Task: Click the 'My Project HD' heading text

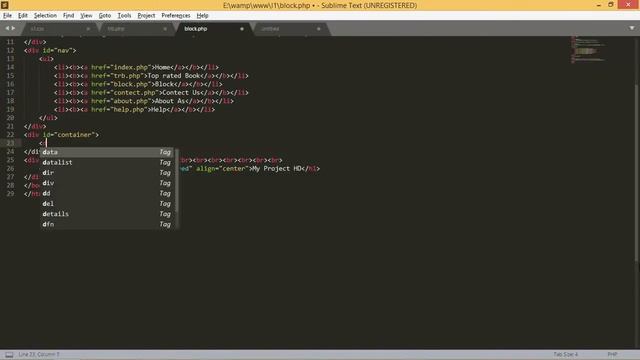Action: (x=277, y=169)
